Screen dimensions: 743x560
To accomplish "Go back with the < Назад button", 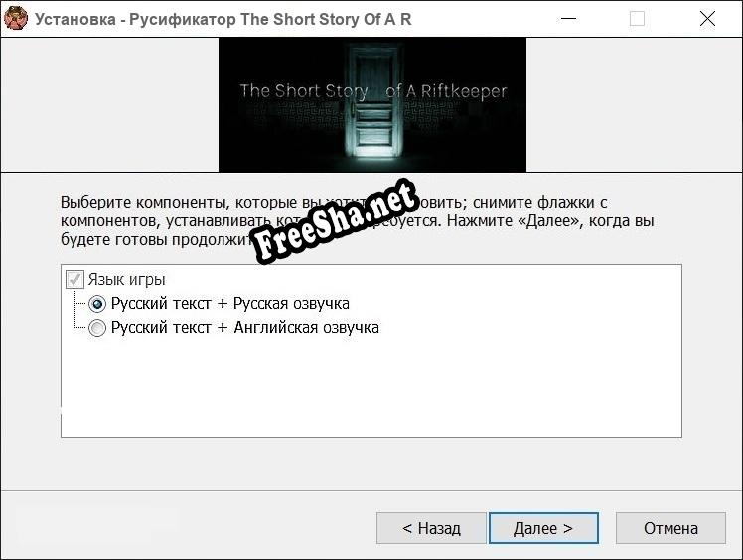I will click(x=431, y=528).
